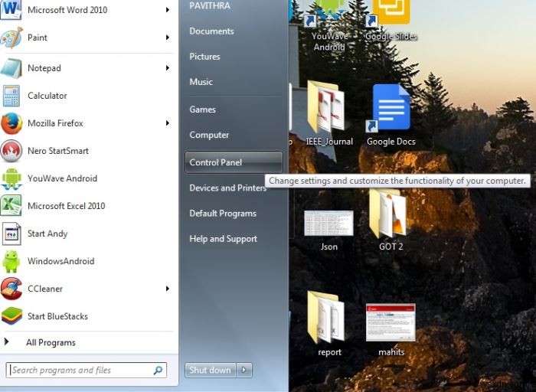The image size is (536, 392).
Task: Open Devices and Printers
Action: (227, 188)
